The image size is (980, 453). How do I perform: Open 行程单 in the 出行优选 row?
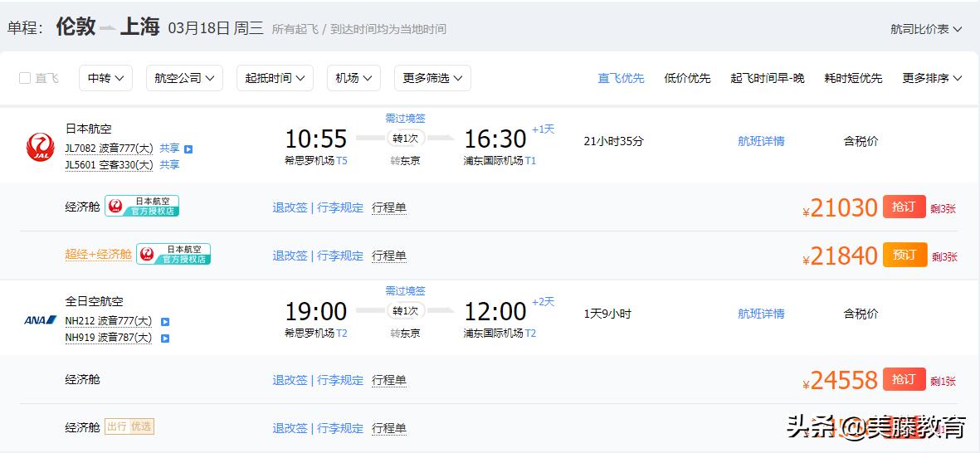tap(388, 428)
